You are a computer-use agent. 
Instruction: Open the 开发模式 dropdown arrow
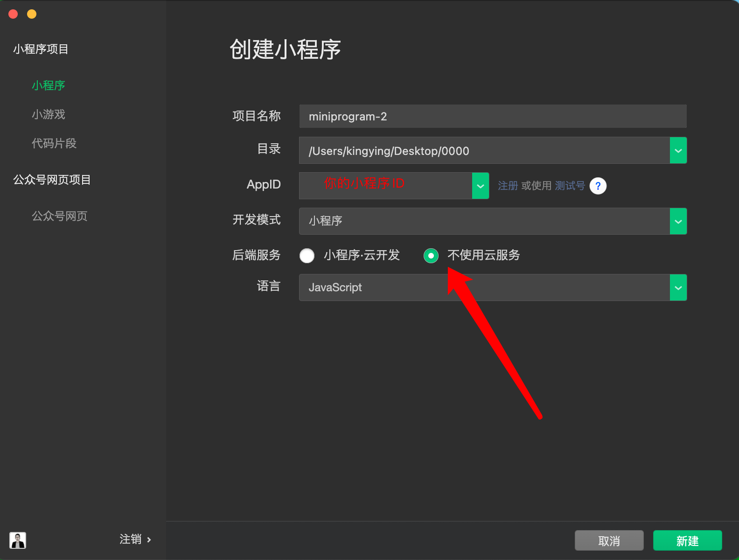click(x=678, y=221)
